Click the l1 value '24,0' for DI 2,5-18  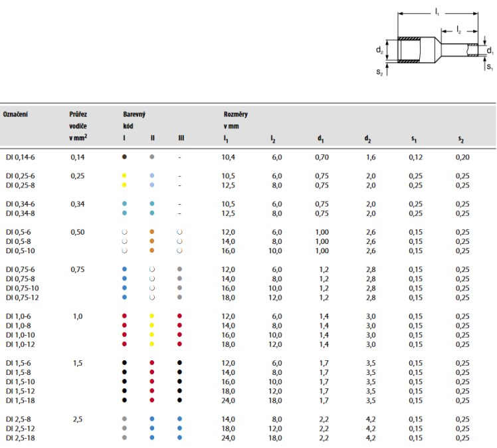tap(228, 438)
